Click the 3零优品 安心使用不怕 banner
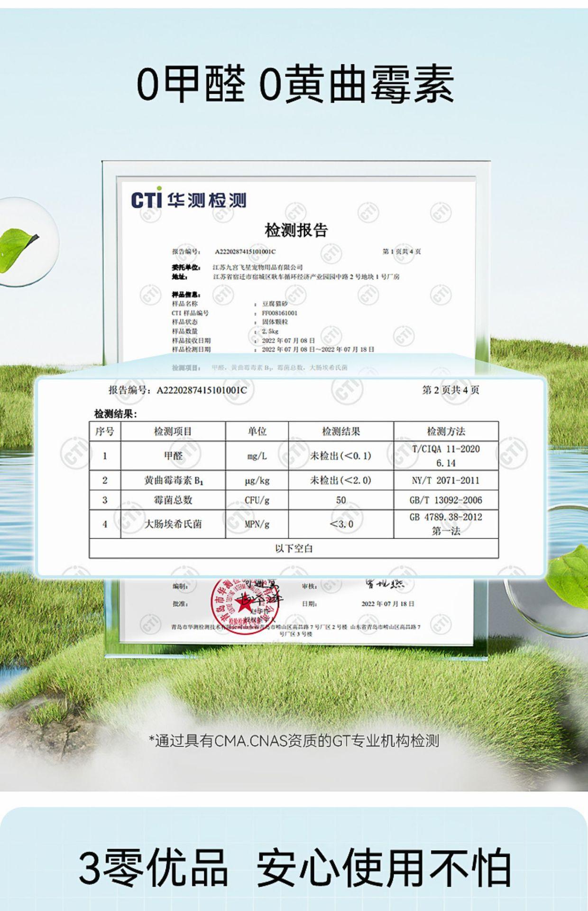 (x=295, y=867)
